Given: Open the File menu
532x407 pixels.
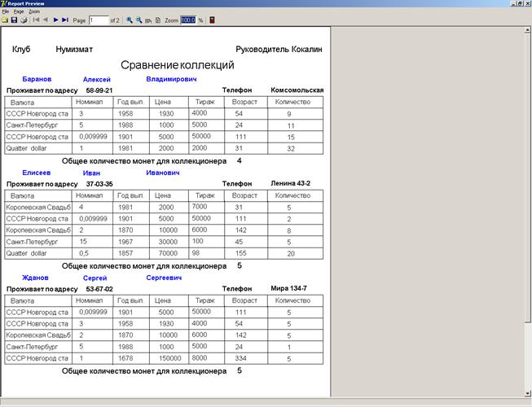Looking at the screenshot, I should pos(5,11).
